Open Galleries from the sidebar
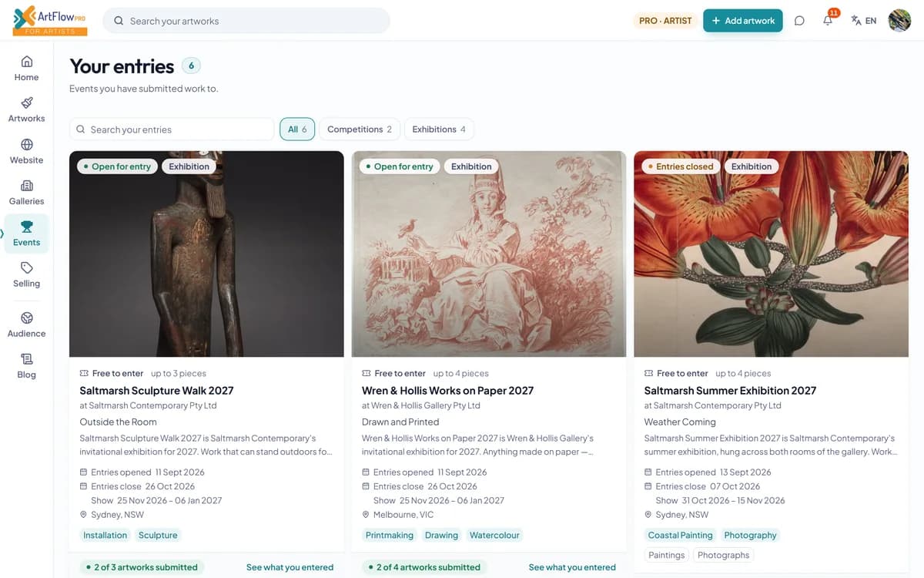Viewport: 924px width, 578px height. pyautogui.click(x=26, y=192)
